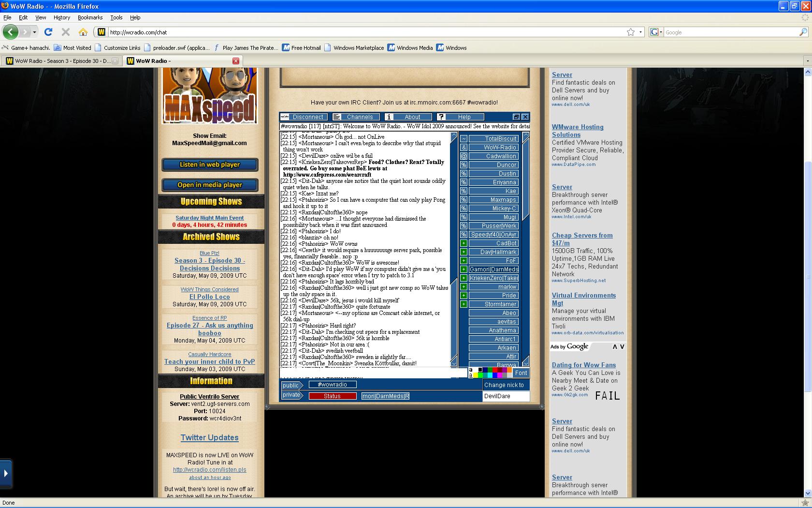Click the Stop loading X icon
This screenshot has width=812, height=508.
pos(66,32)
